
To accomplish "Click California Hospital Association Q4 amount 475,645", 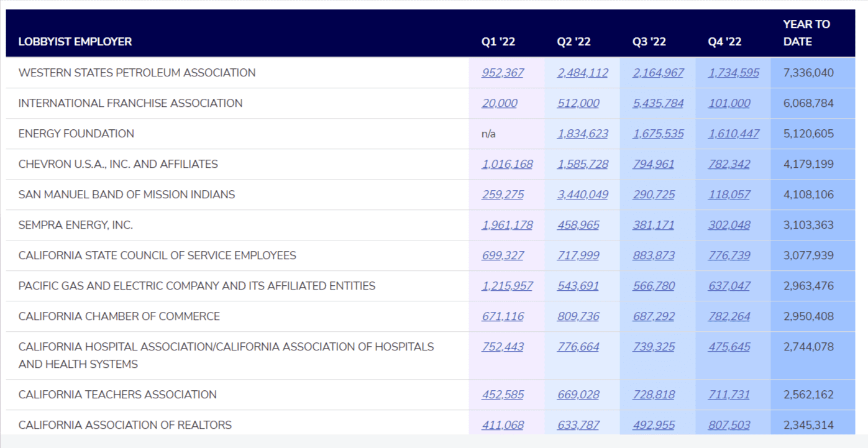I will [x=729, y=347].
